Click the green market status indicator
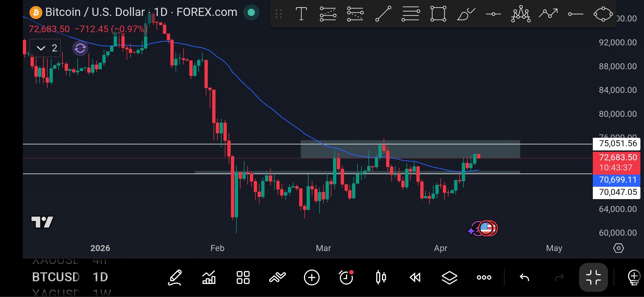644x297 pixels. (x=251, y=12)
